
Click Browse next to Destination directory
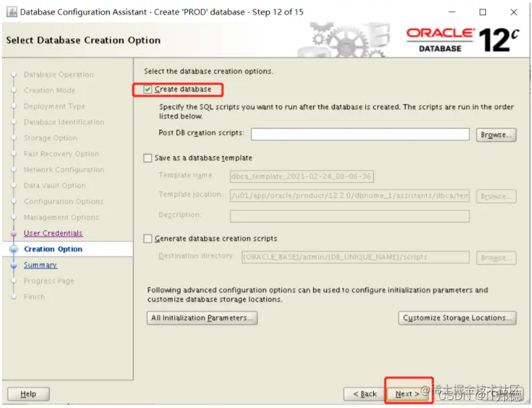[496, 258]
